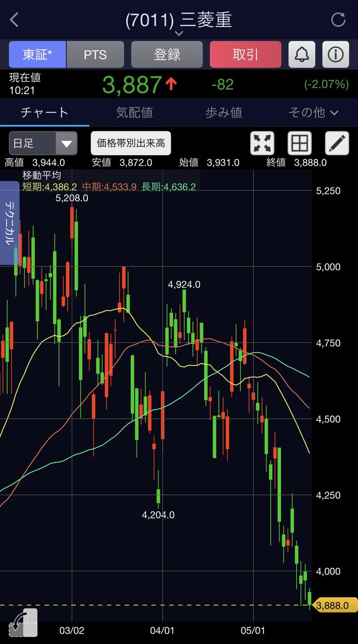Tap the 4,500 price axis label
This screenshot has height=644, width=358.
(329, 419)
